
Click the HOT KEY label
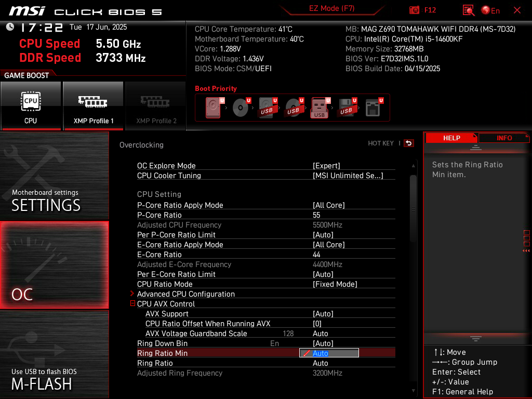coord(381,143)
